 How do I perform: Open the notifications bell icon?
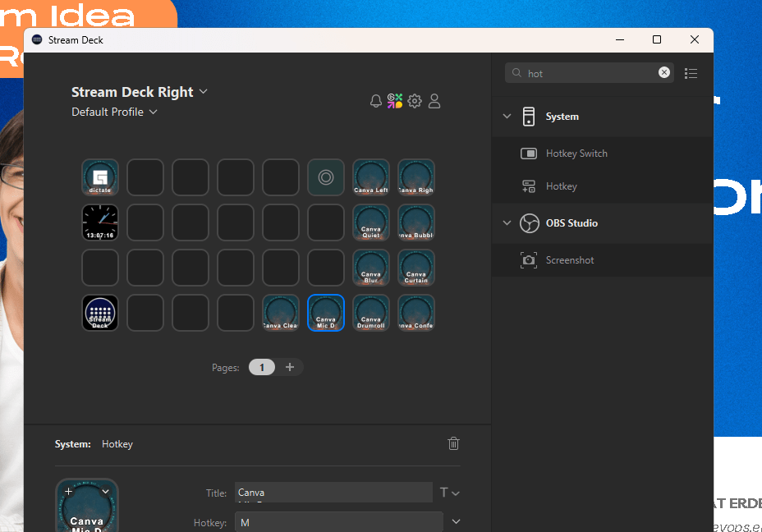(x=375, y=101)
